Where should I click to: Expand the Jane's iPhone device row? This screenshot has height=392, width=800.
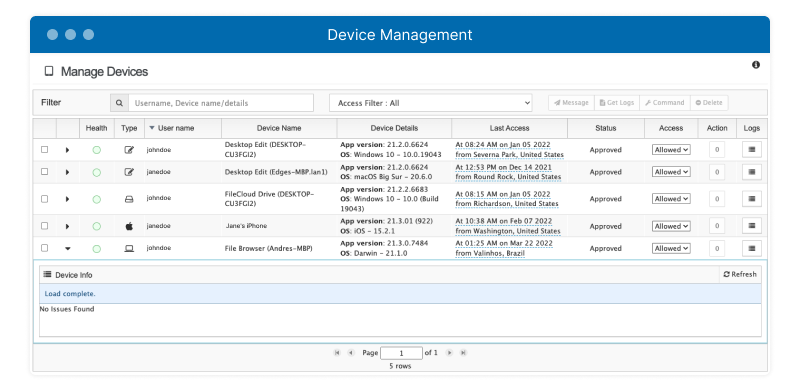[67, 226]
